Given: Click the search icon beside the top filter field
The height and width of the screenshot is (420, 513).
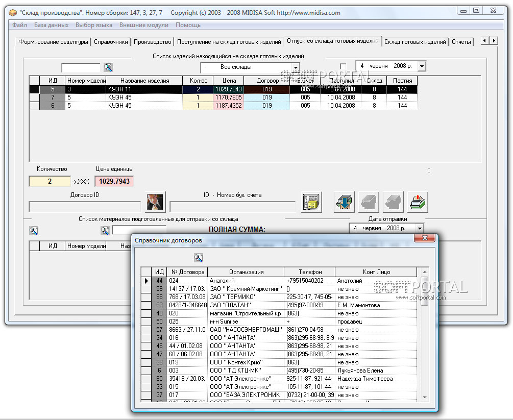Looking at the screenshot, I should click(108, 67).
